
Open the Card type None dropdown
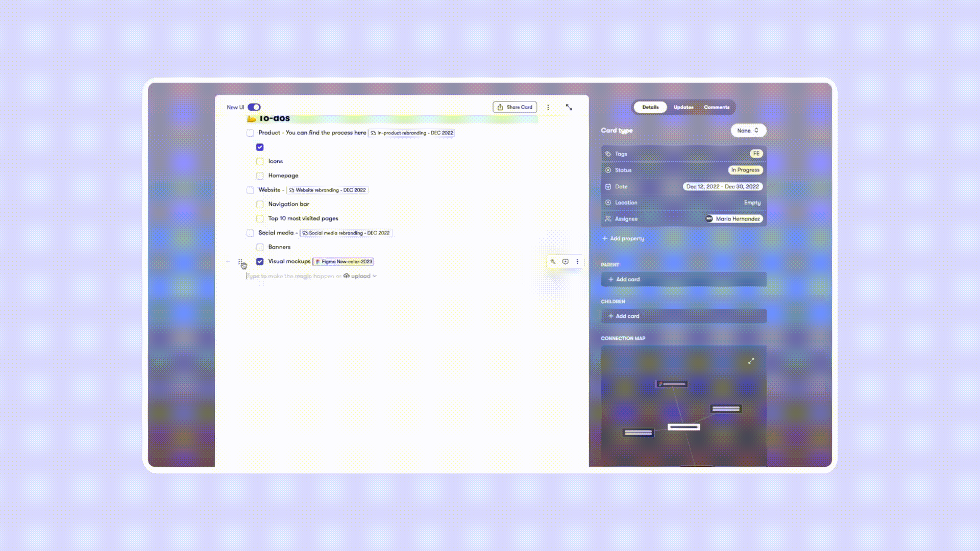[748, 131]
